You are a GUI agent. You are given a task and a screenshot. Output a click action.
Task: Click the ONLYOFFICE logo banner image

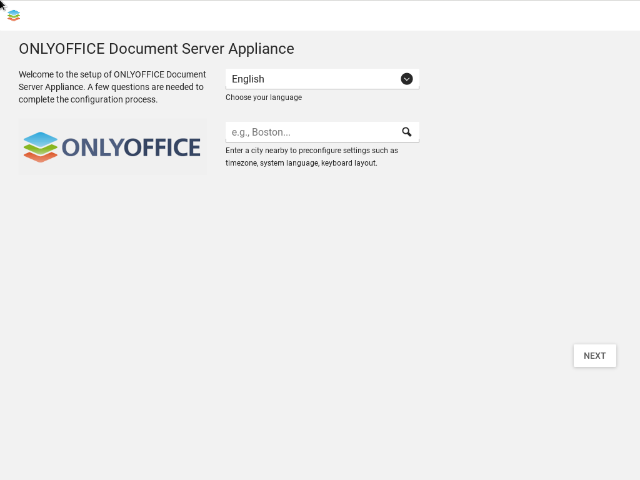click(x=113, y=147)
